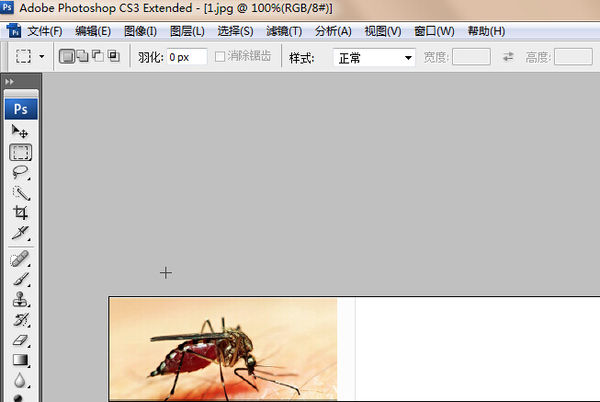The image size is (600, 402).
Task: Open the 选择(S) menu
Action: pos(235,31)
